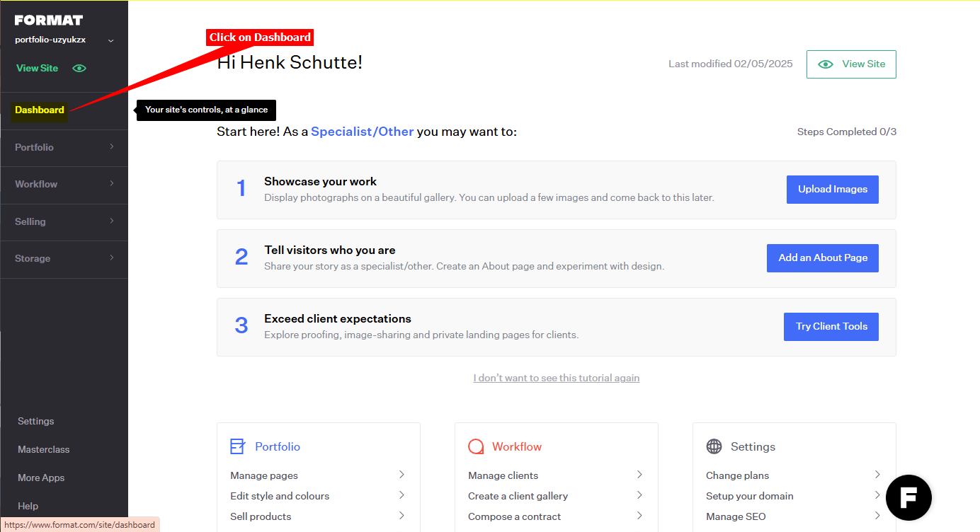
Task: Open More Apps in the sidebar
Action: click(x=41, y=478)
